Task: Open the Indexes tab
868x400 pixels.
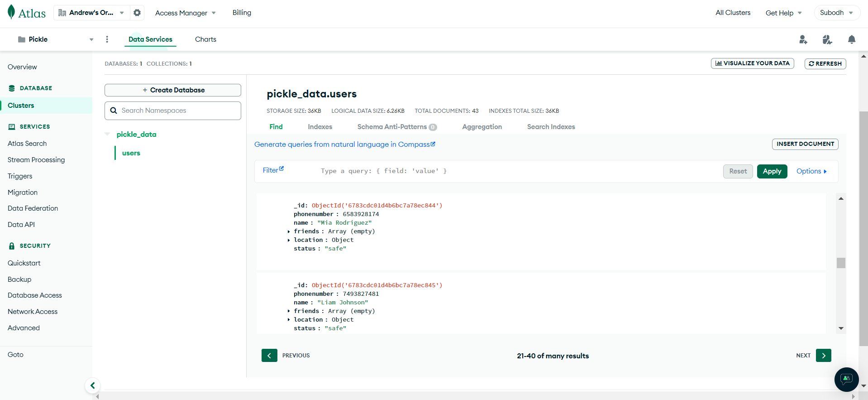Action: coord(320,127)
